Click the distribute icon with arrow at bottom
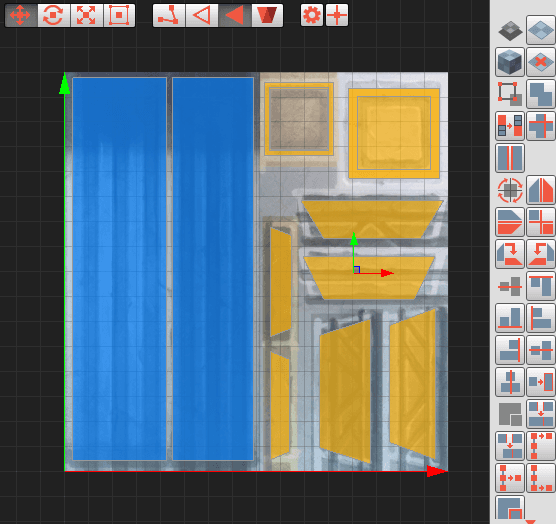556x524 pixels. [540, 478]
